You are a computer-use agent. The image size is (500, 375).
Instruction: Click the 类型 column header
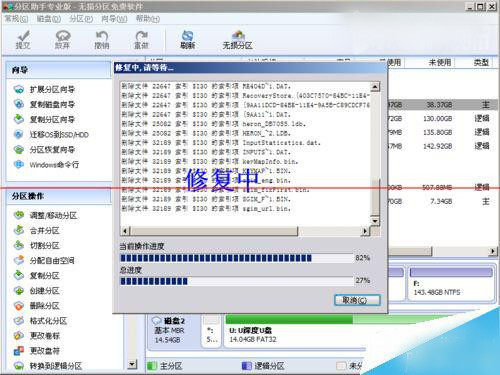pyautogui.click(x=481, y=62)
